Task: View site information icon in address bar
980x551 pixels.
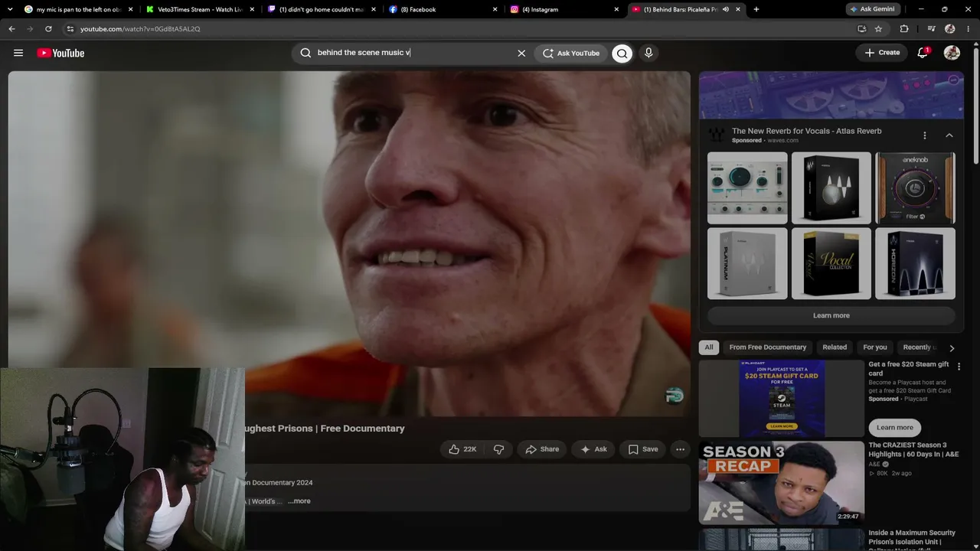Action: pyautogui.click(x=70, y=29)
